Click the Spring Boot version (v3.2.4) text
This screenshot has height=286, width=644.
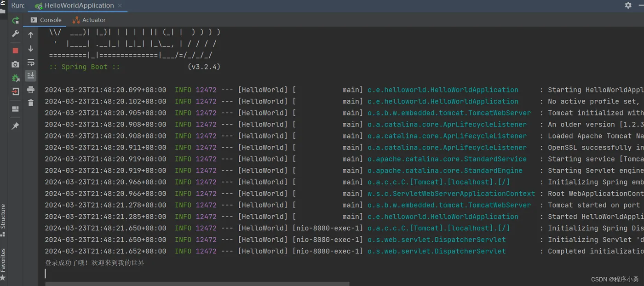204,67
